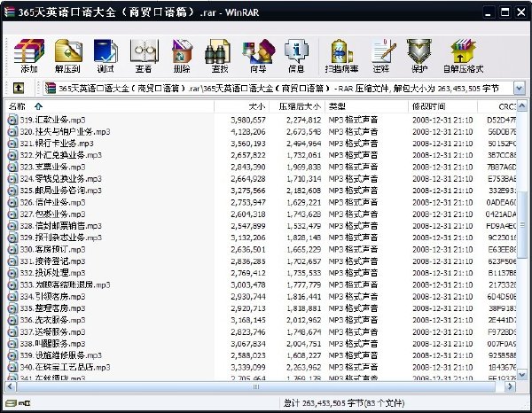Screen dimensions: 532x413
Task: Select file 326.信件业务.mp3
Action: tap(52, 202)
